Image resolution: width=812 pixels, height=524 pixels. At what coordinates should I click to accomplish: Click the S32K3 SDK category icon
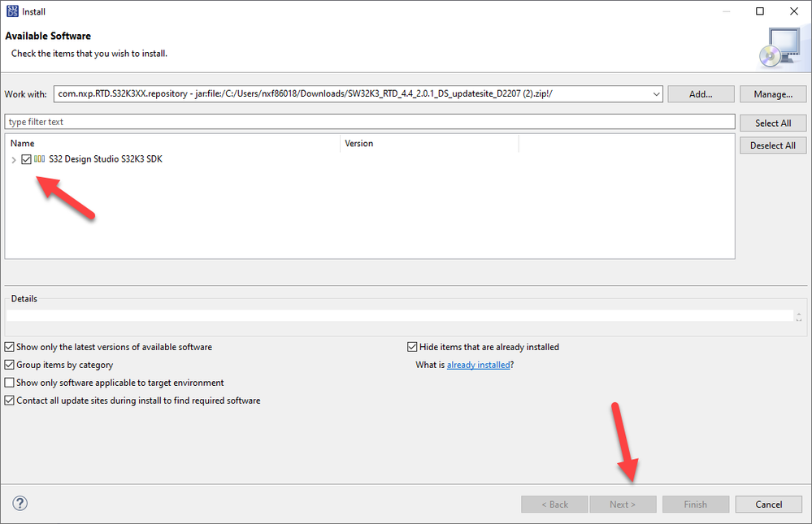(39, 159)
